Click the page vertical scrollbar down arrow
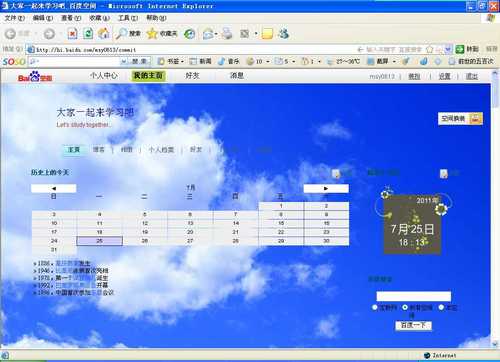Viewport: 500px width, 362px height. click(x=495, y=344)
